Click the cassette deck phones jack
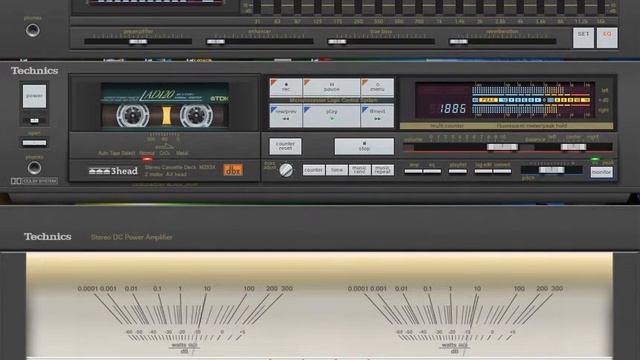 pyautogui.click(x=34, y=167)
